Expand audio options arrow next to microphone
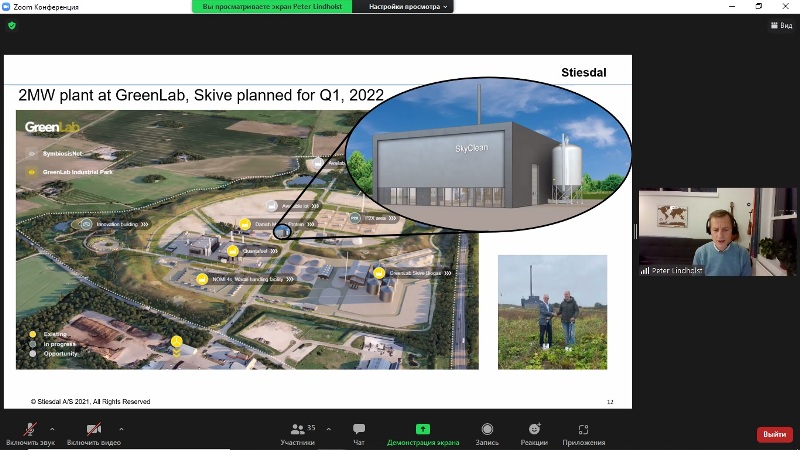 tap(52, 429)
